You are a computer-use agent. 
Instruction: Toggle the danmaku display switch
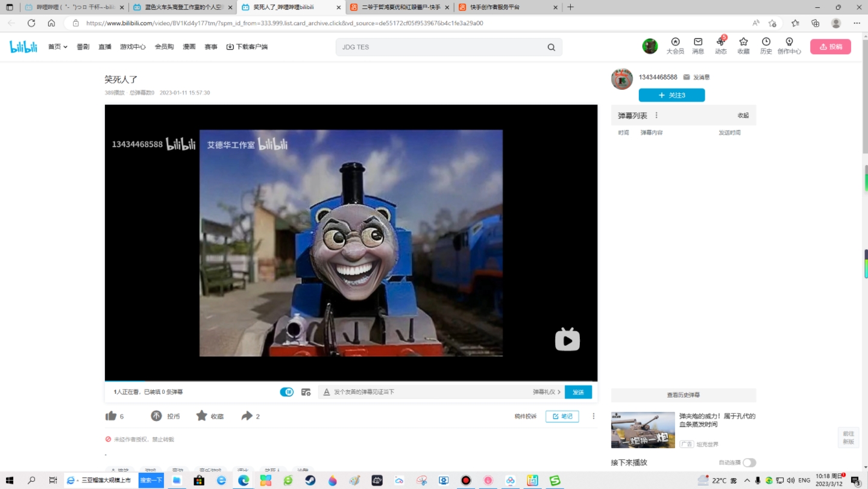[286, 392]
